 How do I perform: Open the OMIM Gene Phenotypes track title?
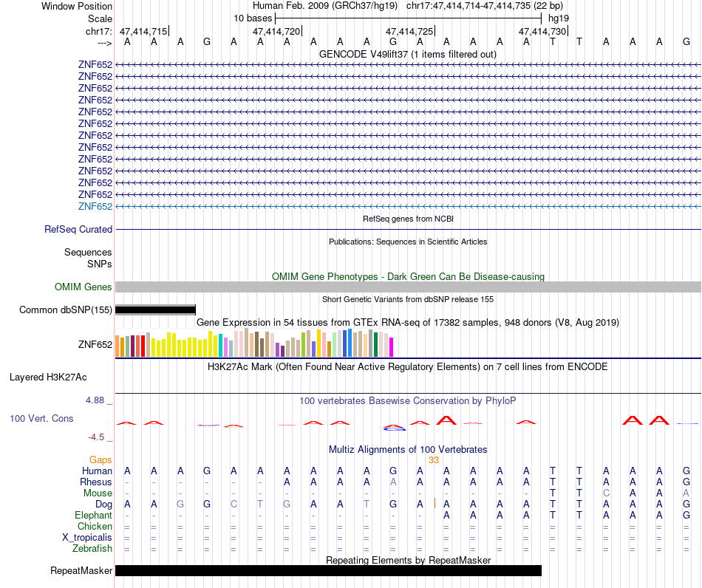pos(408,276)
